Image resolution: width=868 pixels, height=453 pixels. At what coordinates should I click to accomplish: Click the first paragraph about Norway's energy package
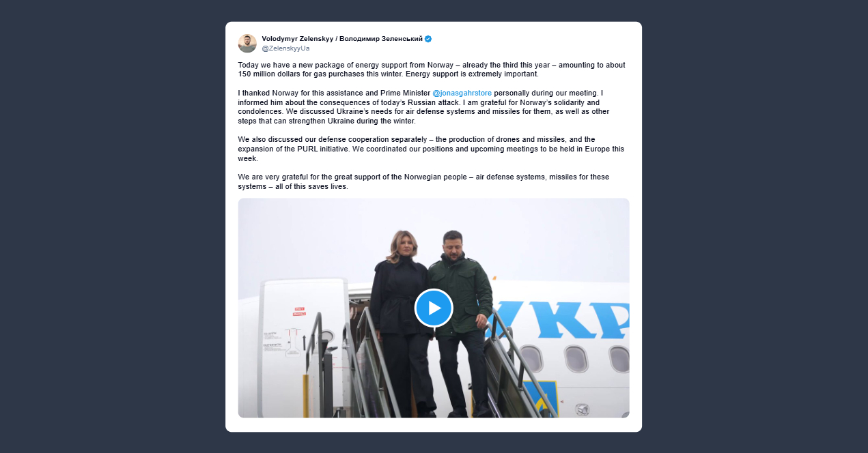pyautogui.click(x=432, y=70)
